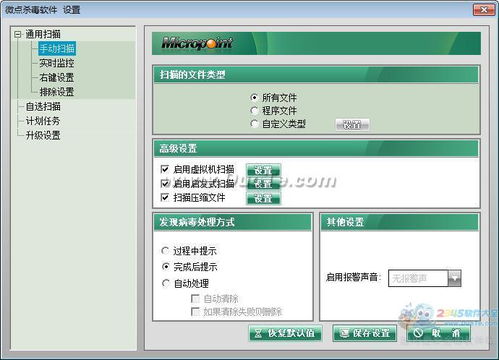The height and width of the screenshot is (360, 499).
Task: Select 过程中提示 radio option
Action: click(x=165, y=251)
